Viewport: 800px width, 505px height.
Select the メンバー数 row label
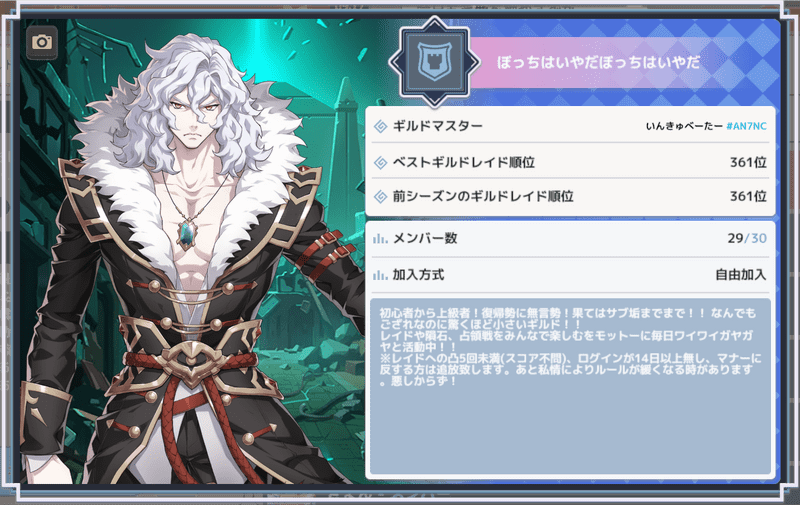point(424,238)
